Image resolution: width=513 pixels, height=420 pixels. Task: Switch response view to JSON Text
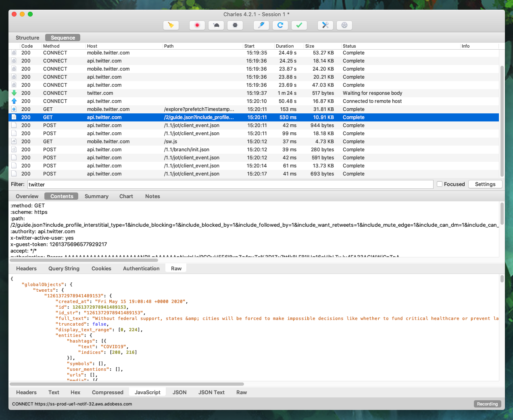coord(211,392)
